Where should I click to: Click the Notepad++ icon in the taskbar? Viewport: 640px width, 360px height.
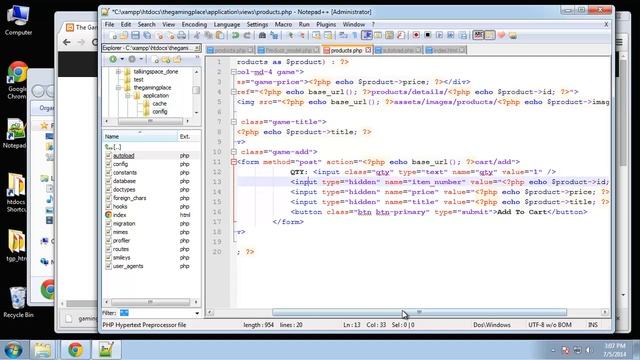pyautogui.click(x=106, y=350)
